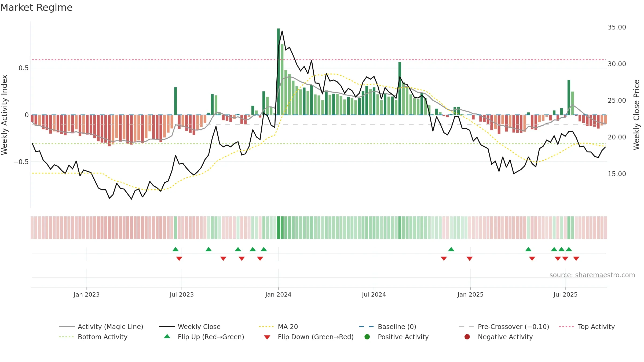Click the leftmost green flip-up triangle marker
This screenshot has height=362, width=644.
click(175, 249)
